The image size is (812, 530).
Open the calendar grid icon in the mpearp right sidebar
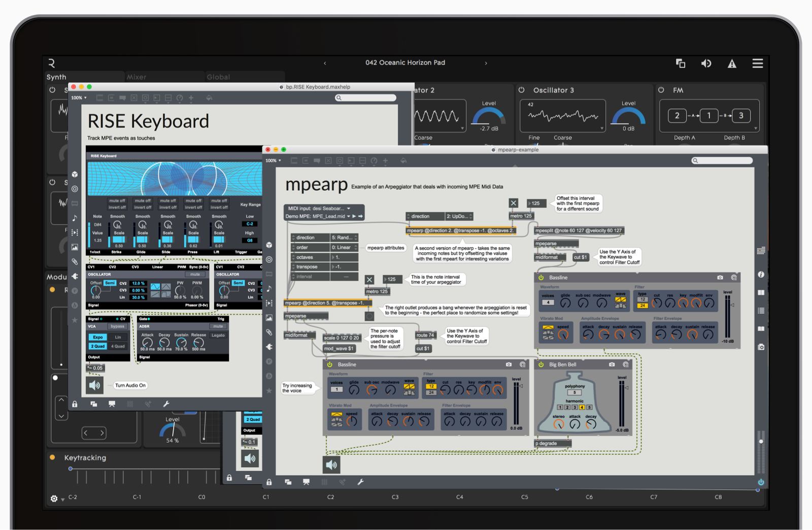(x=761, y=251)
